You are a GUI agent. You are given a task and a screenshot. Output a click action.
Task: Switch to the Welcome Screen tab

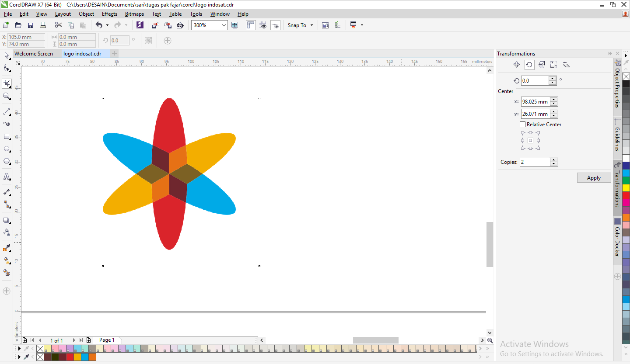point(34,54)
